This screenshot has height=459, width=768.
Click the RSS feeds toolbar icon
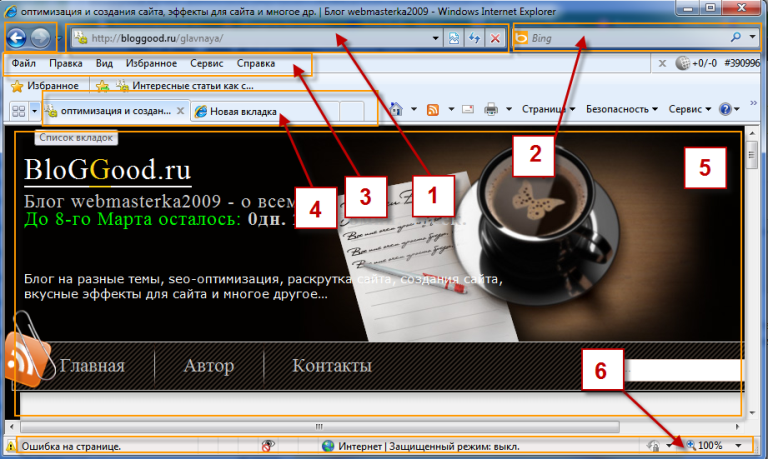(x=433, y=109)
